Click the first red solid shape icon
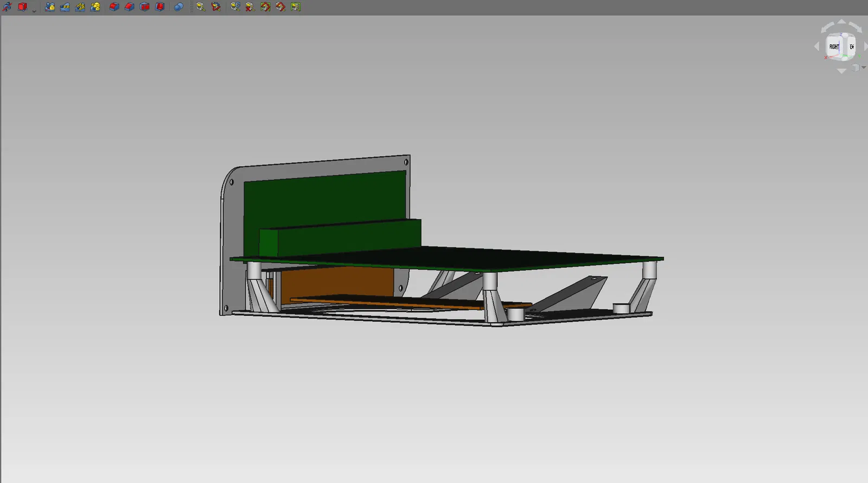 click(114, 7)
